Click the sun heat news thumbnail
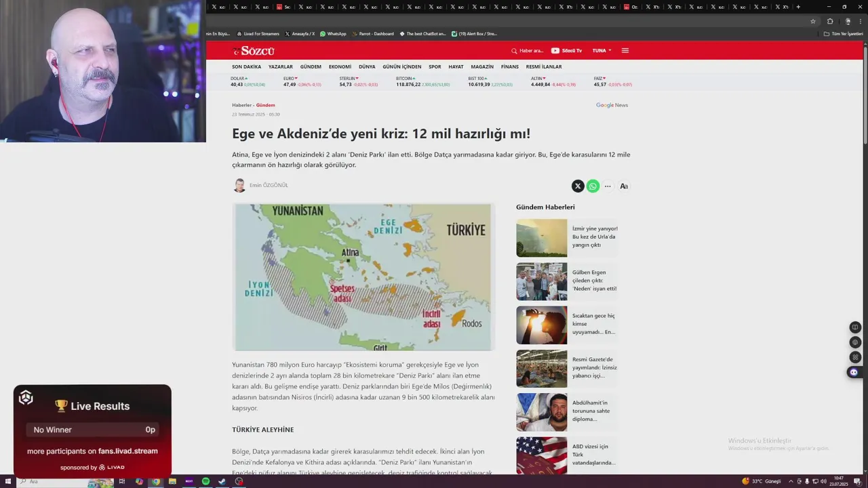The width and height of the screenshot is (868, 488). point(541,325)
